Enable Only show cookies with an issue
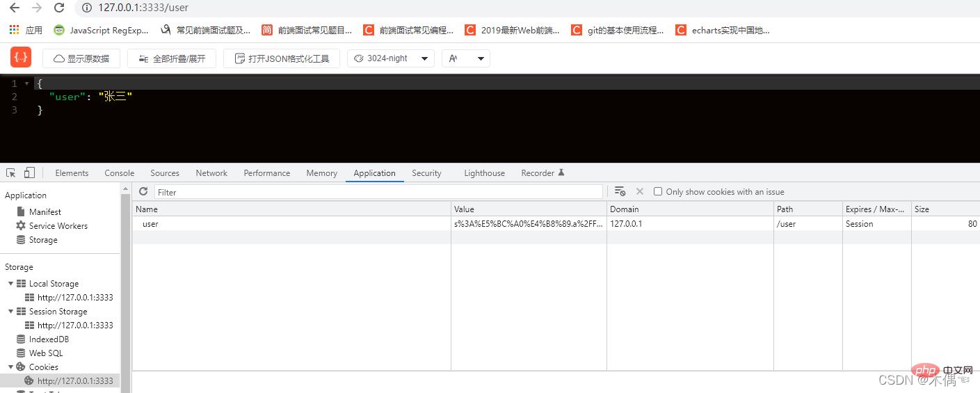 (x=658, y=192)
